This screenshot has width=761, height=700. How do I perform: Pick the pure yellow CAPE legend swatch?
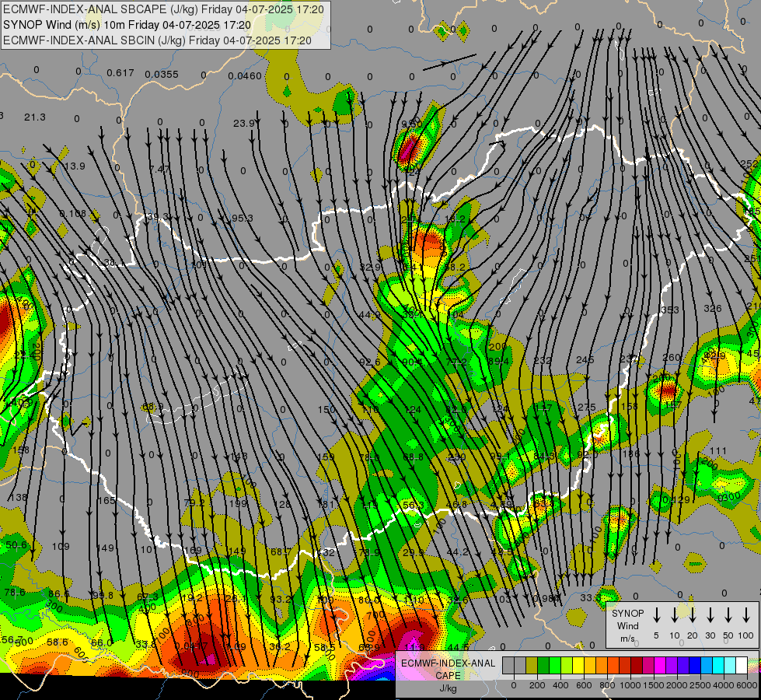pos(578,666)
